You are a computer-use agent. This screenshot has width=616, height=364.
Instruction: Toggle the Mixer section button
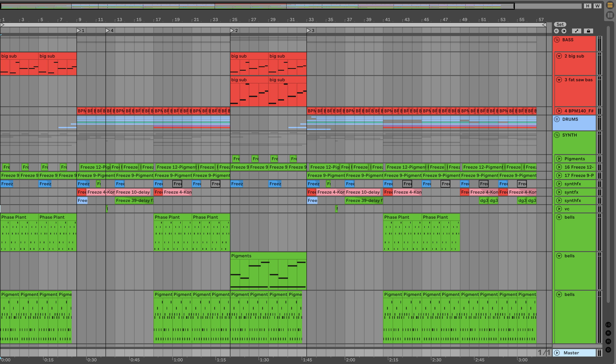point(608,341)
